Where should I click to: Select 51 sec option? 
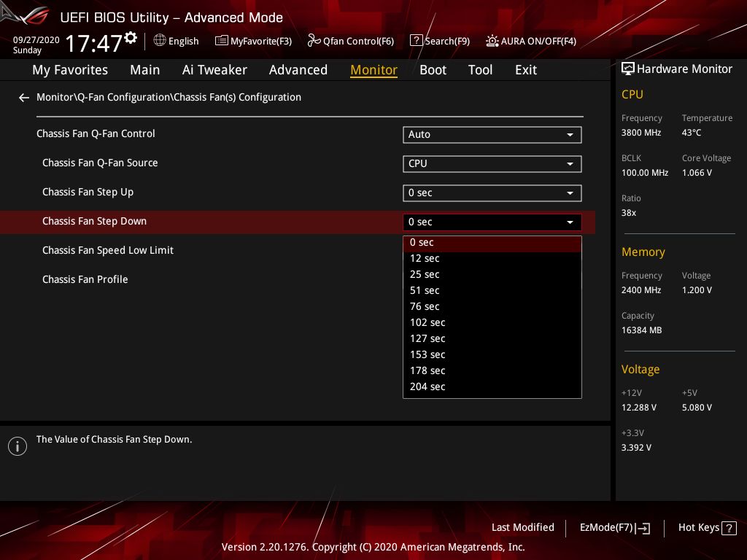coord(492,290)
